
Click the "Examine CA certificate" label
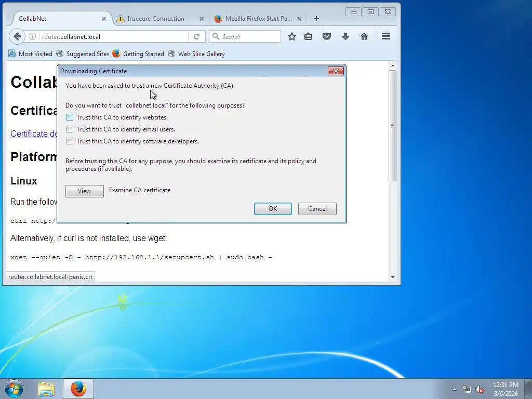click(140, 190)
